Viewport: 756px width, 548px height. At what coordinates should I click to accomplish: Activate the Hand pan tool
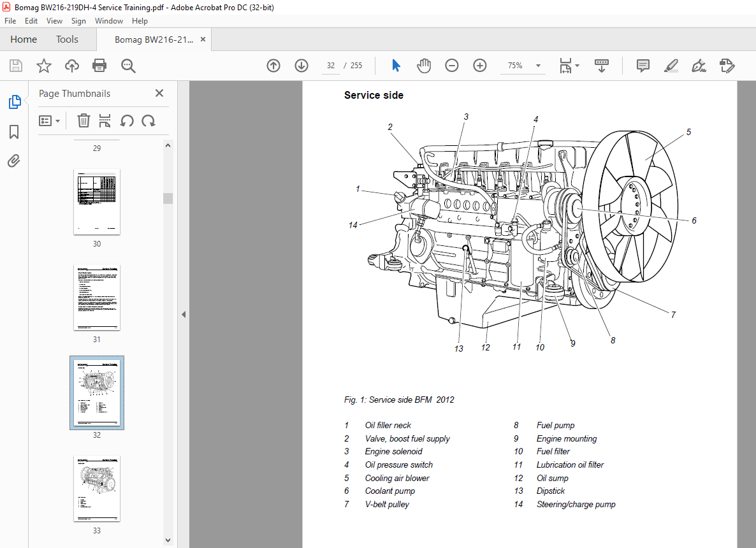coord(424,66)
